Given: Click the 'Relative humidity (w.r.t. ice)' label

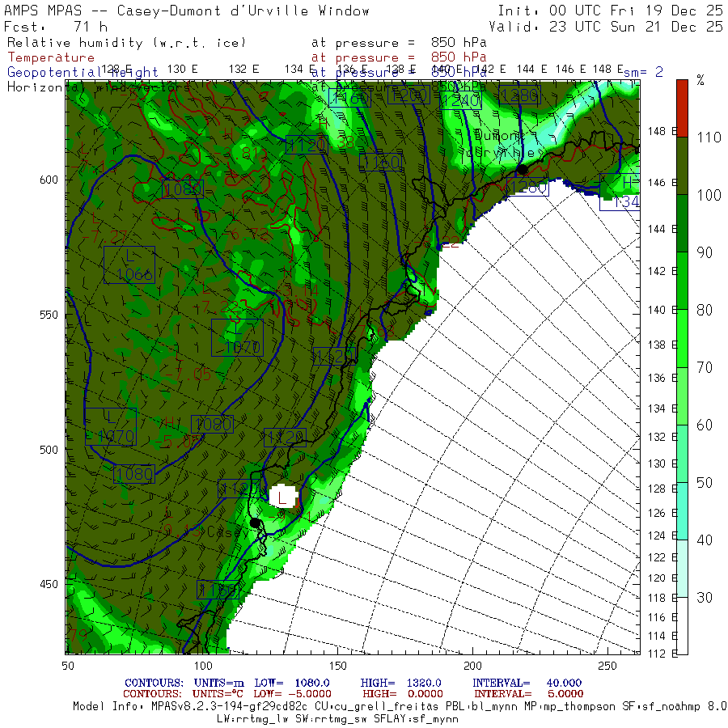Looking at the screenshot, I should [x=126, y=43].
